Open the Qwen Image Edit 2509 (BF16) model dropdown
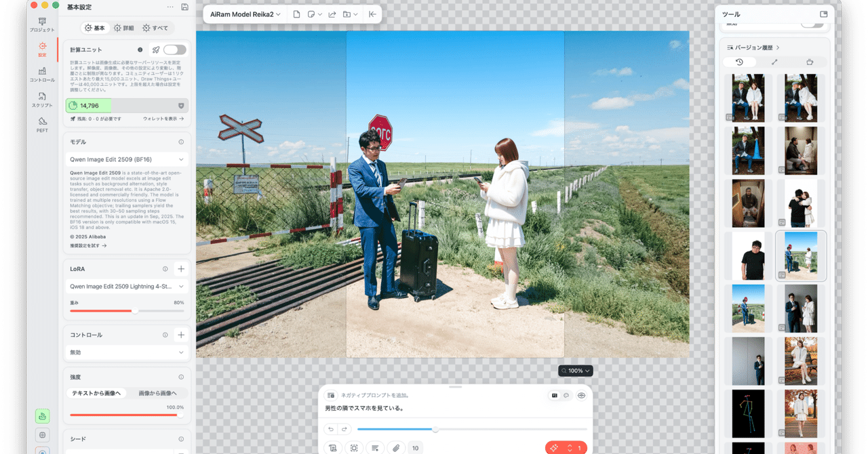 pos(127,160)
